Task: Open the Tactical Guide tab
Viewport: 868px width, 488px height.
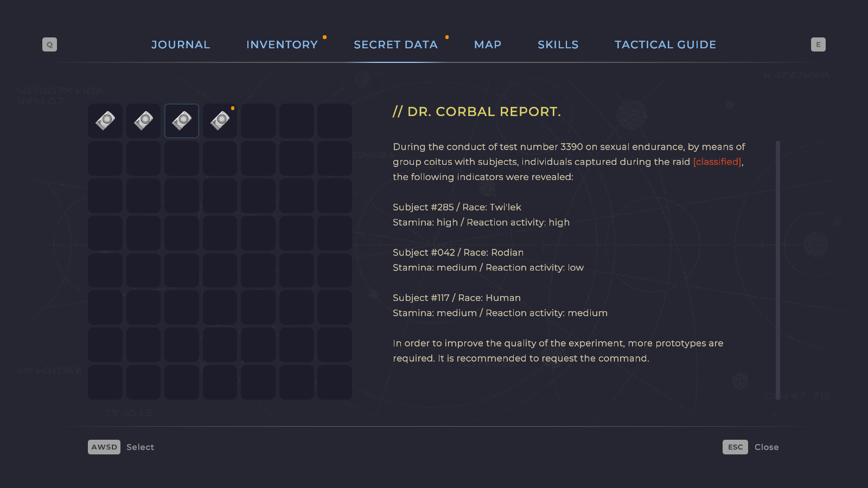Action: pyautogui.click(x=665, y=44)
